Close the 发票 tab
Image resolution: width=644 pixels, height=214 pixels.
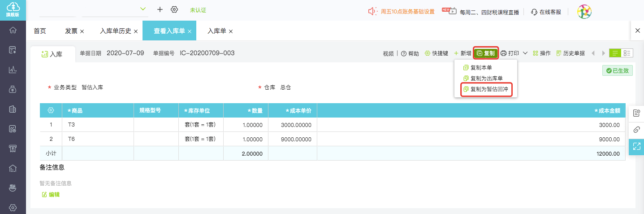82,31
